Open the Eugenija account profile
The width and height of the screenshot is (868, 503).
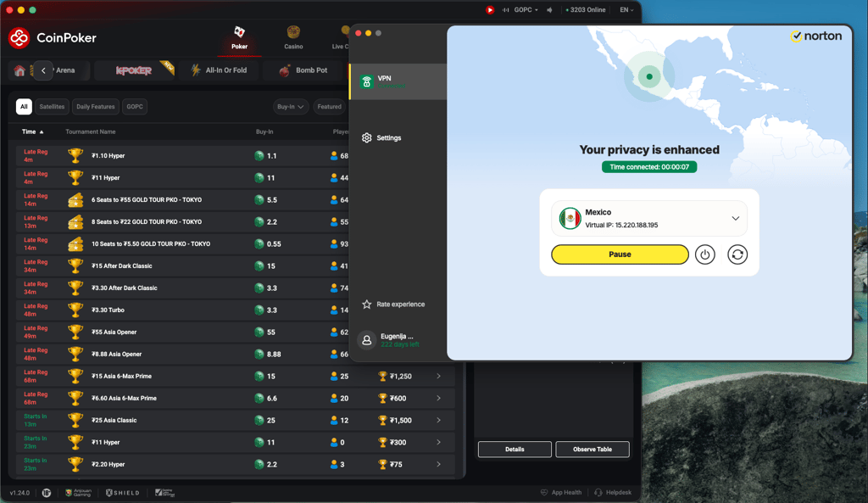(388, 340)
